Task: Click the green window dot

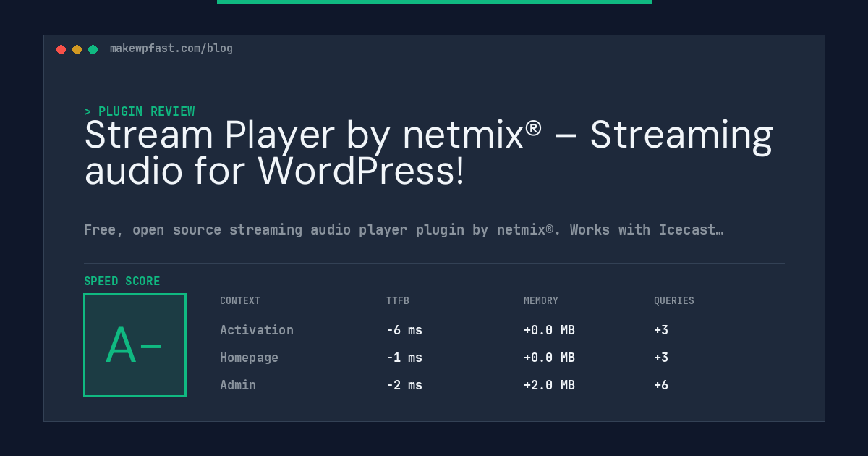Action: click(93, 49)
